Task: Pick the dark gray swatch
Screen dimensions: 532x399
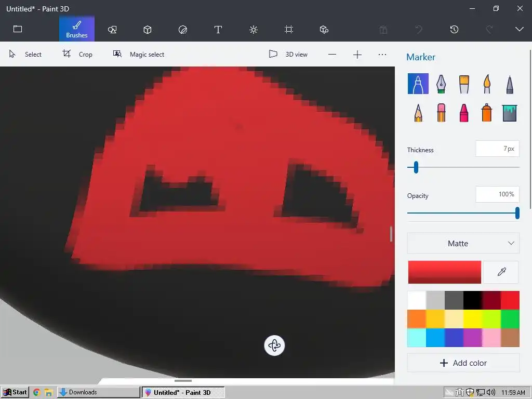Action: pos(454,300)
